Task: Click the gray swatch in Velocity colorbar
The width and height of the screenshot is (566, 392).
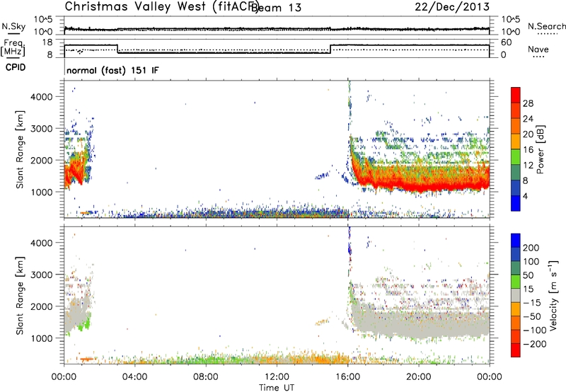Action: coord(516,295)
